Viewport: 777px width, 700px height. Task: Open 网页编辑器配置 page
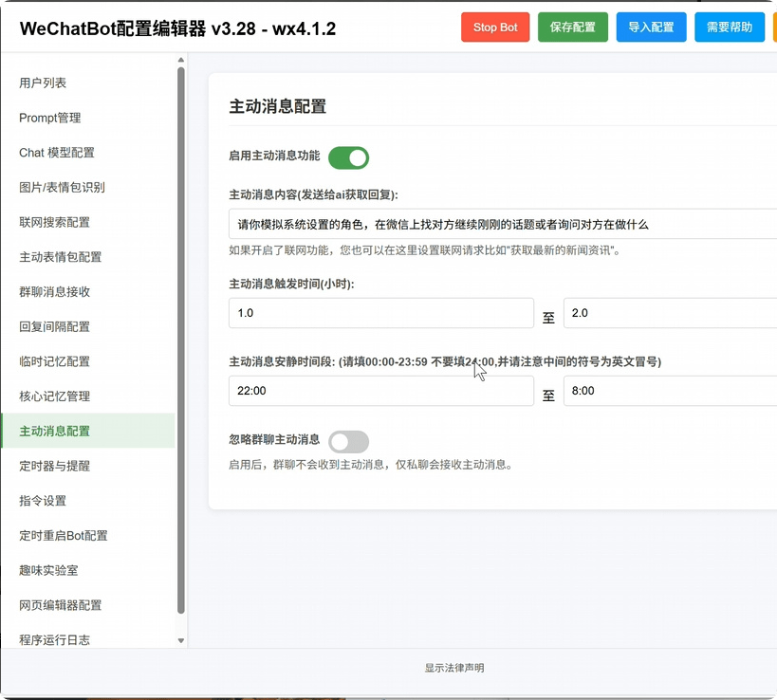click(88, 605)
